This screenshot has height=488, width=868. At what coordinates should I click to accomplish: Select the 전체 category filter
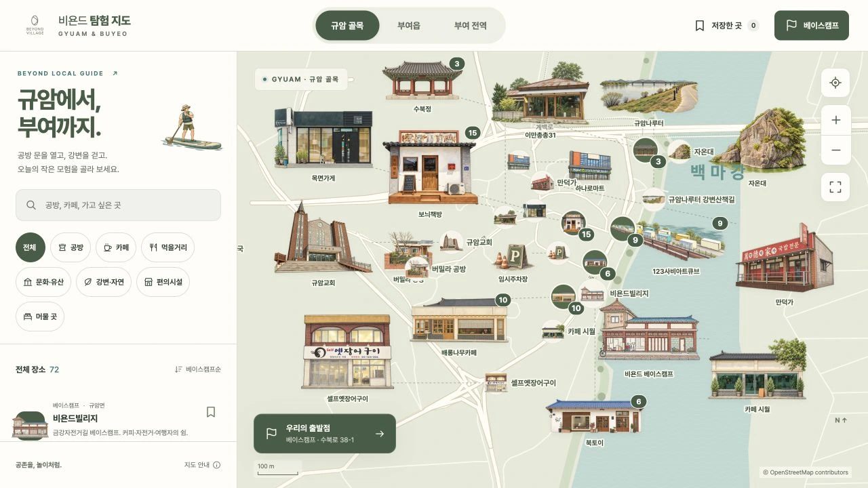30,247
